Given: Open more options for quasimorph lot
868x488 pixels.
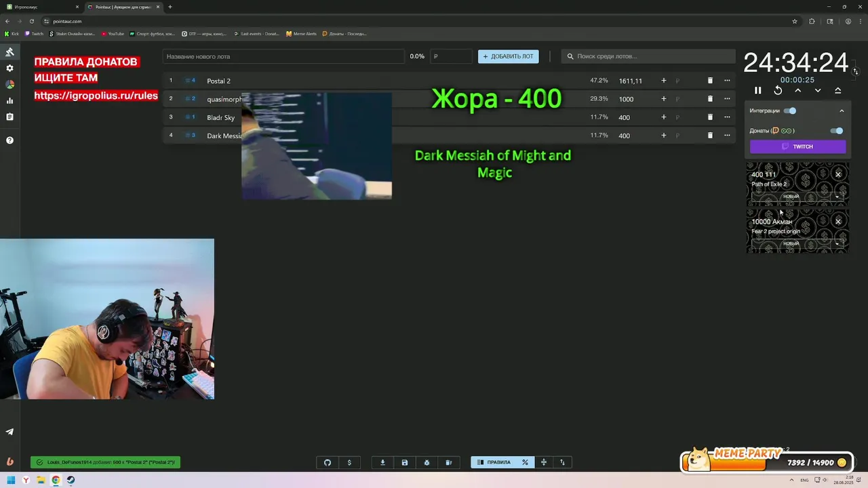Looking at the screenshot, I should point(727,99).
